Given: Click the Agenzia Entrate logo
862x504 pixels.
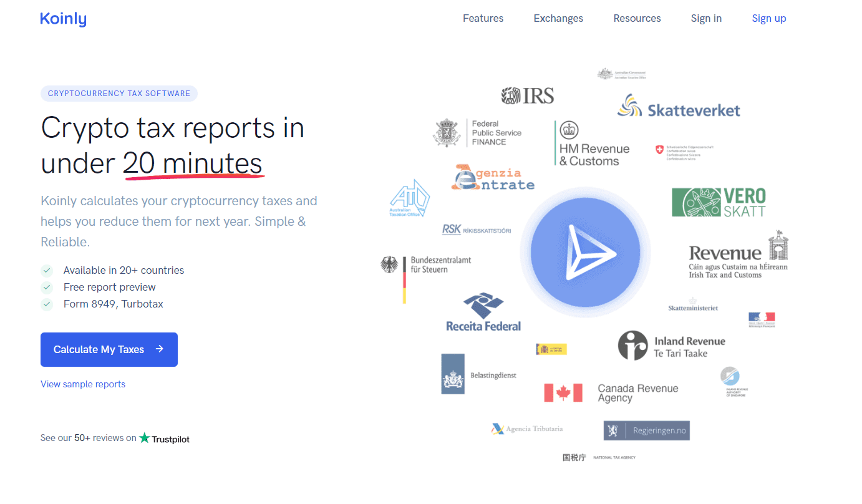Looking at the screenshot, I should click(493, 177).
